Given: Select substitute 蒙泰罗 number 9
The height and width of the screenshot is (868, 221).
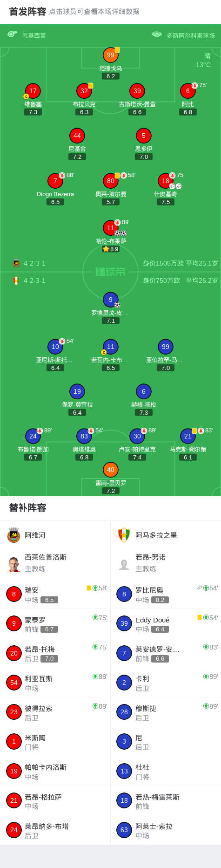Looking at the screenshot, I should 14,623.
